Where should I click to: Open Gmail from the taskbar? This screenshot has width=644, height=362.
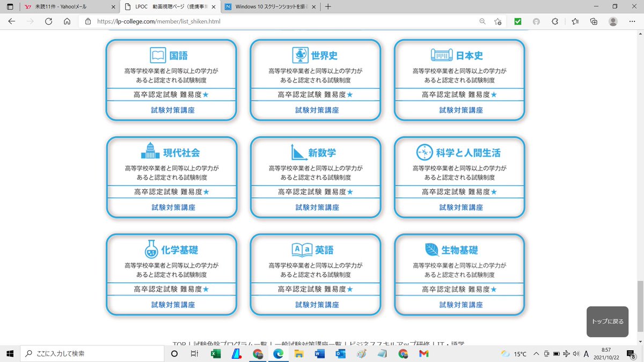click(x=423, y=353)
